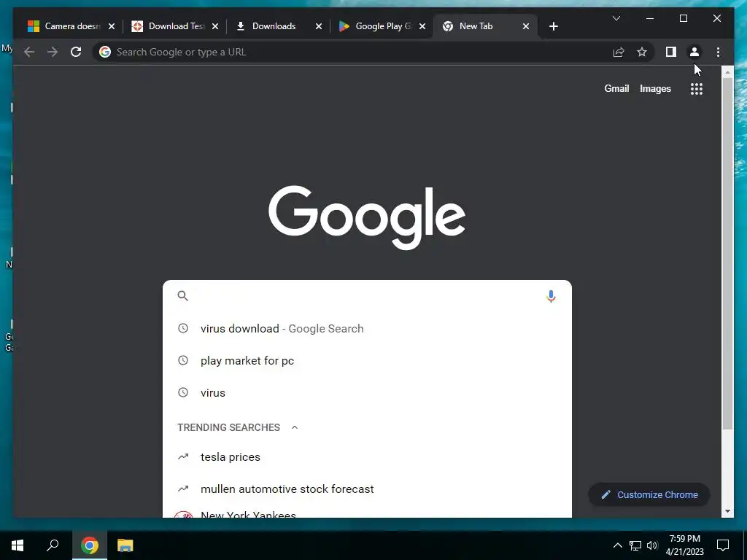
Task: Open a new tab with plus button
Action: (553, 26)
